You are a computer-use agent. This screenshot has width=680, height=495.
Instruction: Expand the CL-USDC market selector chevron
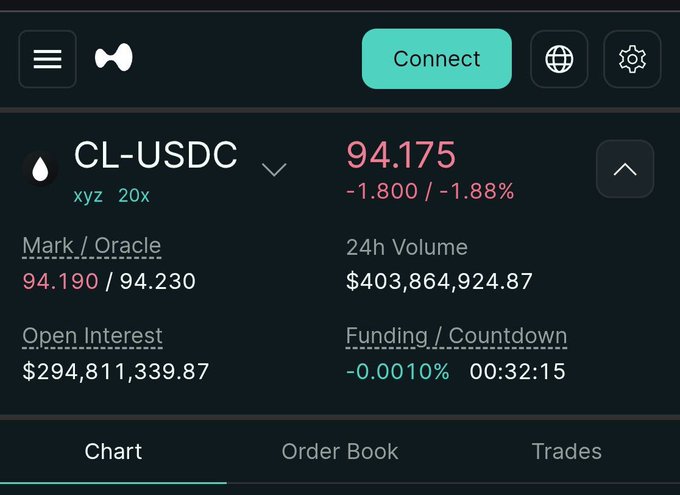274,169
